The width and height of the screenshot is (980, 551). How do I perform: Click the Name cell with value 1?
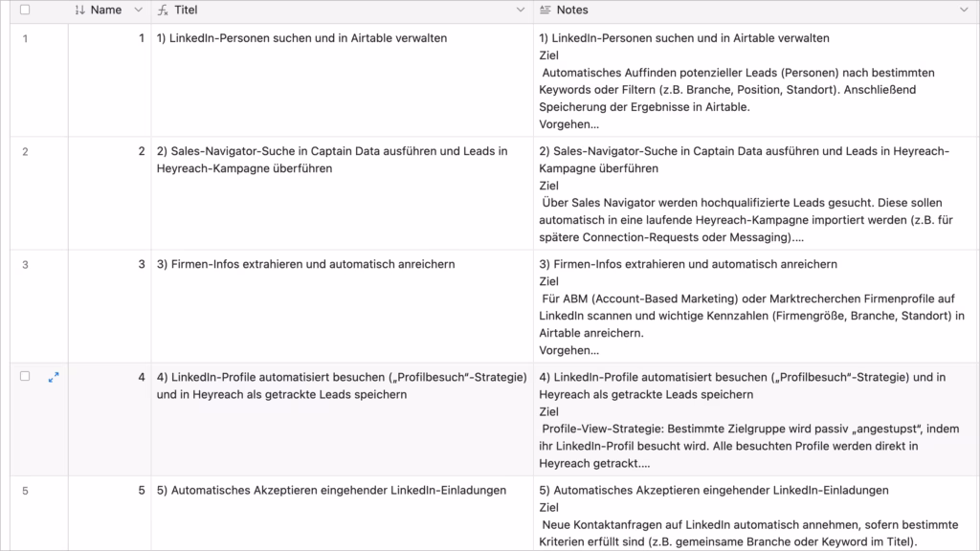[109, 80]
